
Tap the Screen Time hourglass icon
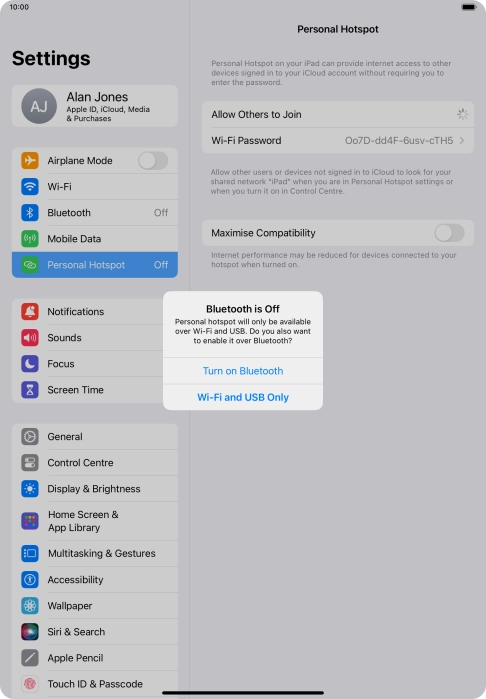point(30,390)
